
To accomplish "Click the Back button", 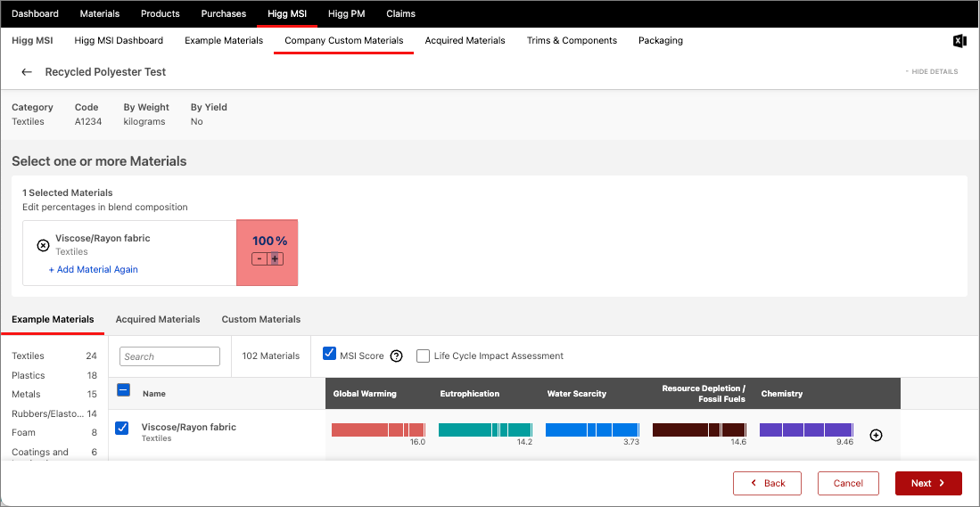I will 768,483.
